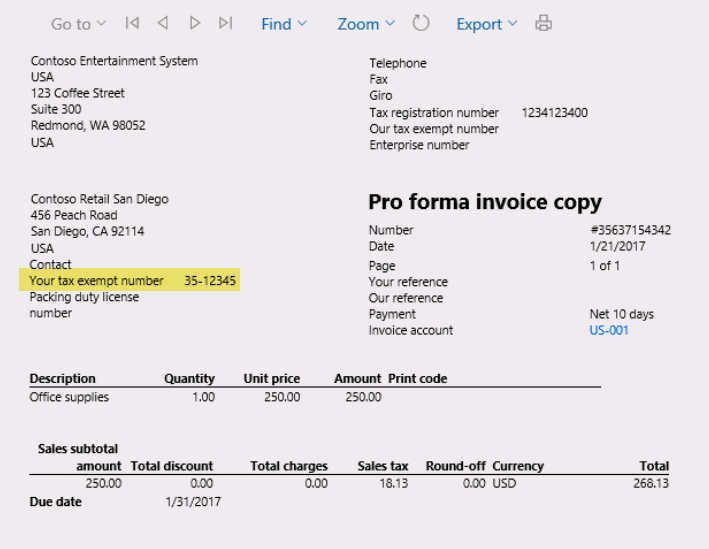Viewport: 709px width, 549px height.
Task: Select the Pro forma invoice copy heading
Action: [x=485, y=202]
